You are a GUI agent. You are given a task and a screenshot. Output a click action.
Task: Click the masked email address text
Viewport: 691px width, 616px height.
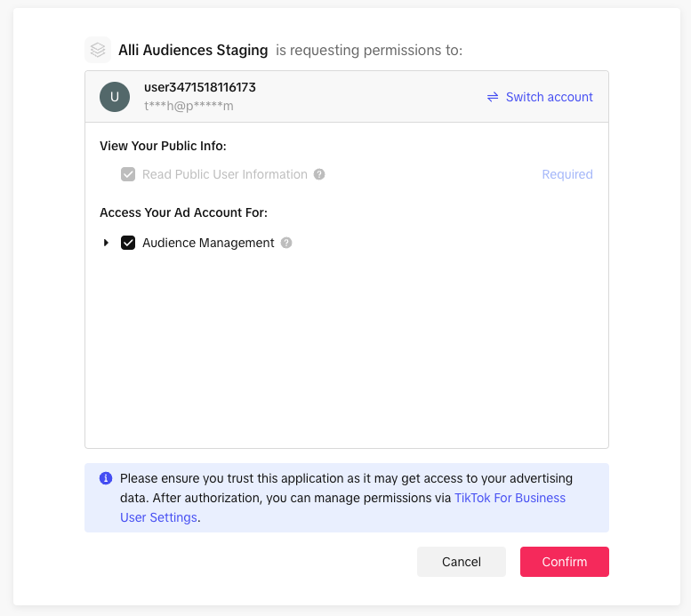189,106
